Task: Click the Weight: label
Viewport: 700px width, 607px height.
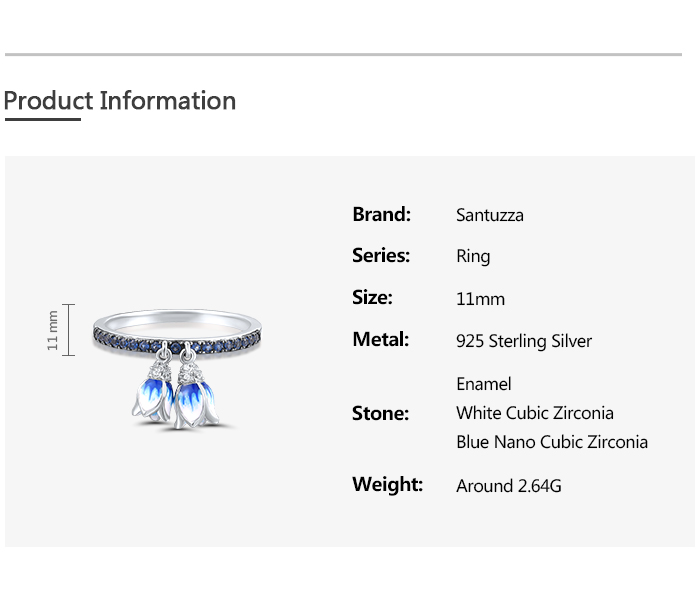Action: point(388,485)
